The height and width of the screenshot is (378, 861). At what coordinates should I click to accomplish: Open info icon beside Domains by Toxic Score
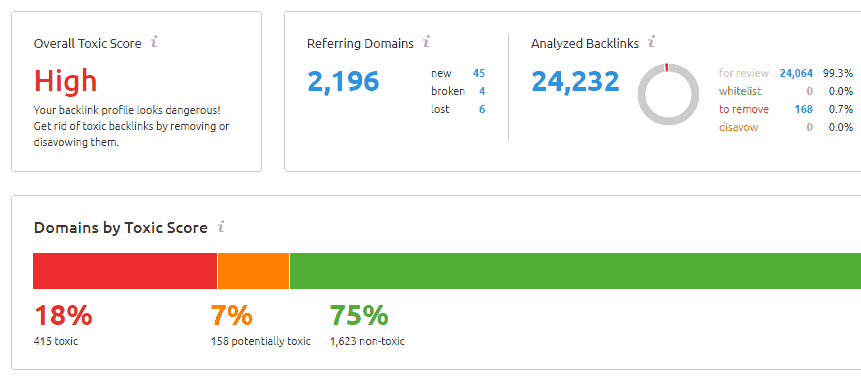pyautogui.click(x=221, y=227)
